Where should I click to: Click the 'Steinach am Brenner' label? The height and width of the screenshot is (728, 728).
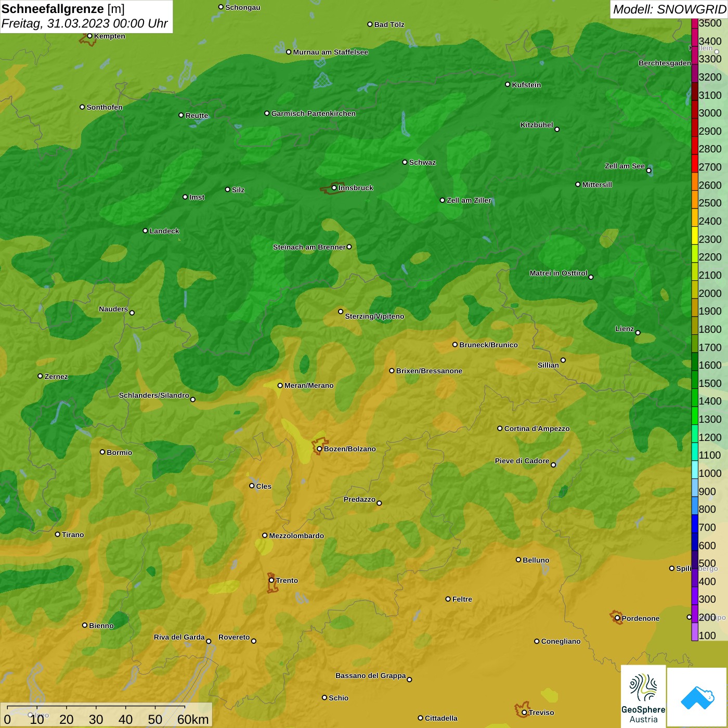tap(309, 247)
